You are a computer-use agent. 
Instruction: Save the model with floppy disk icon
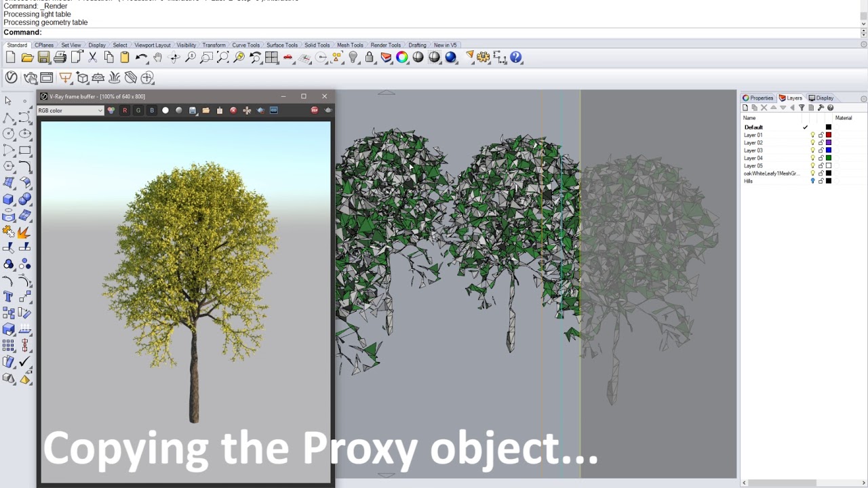pyautogui.click(x=44, y=58)
